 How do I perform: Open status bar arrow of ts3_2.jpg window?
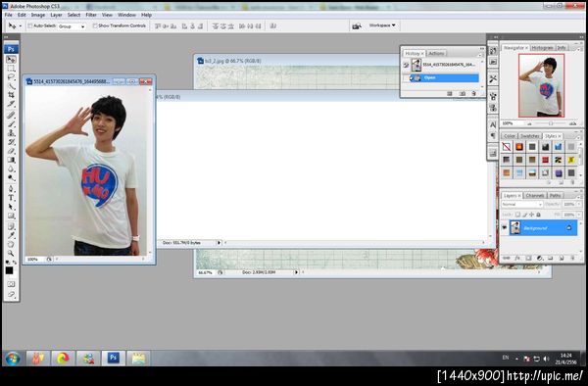pyautogui.click(x=296, y=272)
